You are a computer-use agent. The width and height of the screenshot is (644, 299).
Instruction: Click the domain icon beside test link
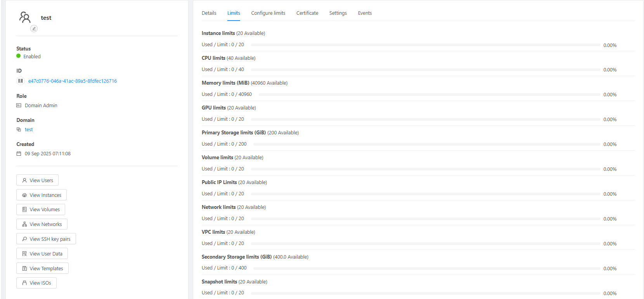click(19, 129)
